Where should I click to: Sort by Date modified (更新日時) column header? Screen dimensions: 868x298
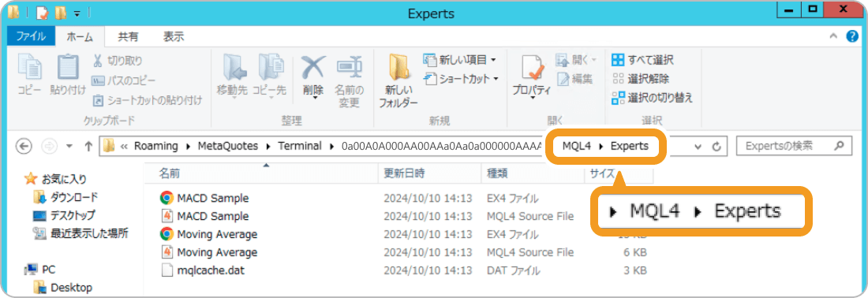point(404,173)
